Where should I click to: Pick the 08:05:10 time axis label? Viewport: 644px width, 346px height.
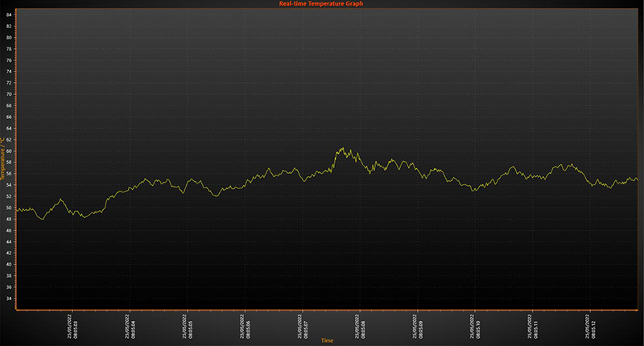(475, 327)
